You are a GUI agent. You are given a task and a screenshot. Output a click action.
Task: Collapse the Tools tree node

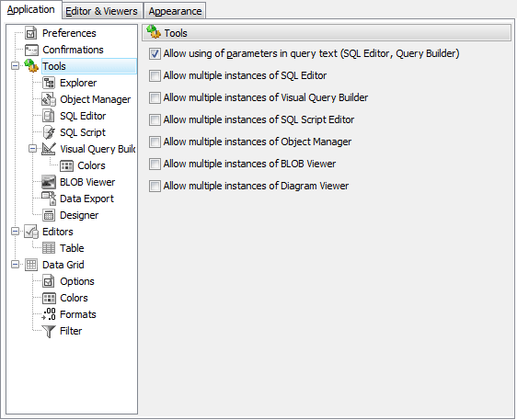[x=15, y=66]
